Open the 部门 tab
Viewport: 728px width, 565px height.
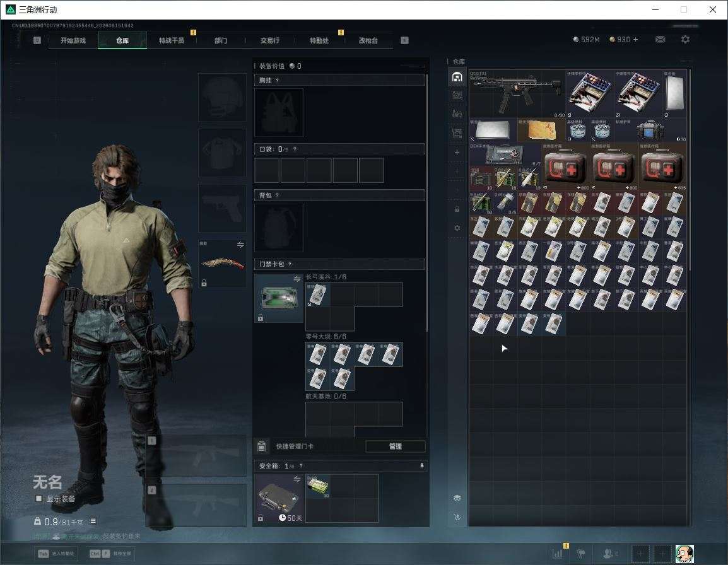click(x=221, y=40)
